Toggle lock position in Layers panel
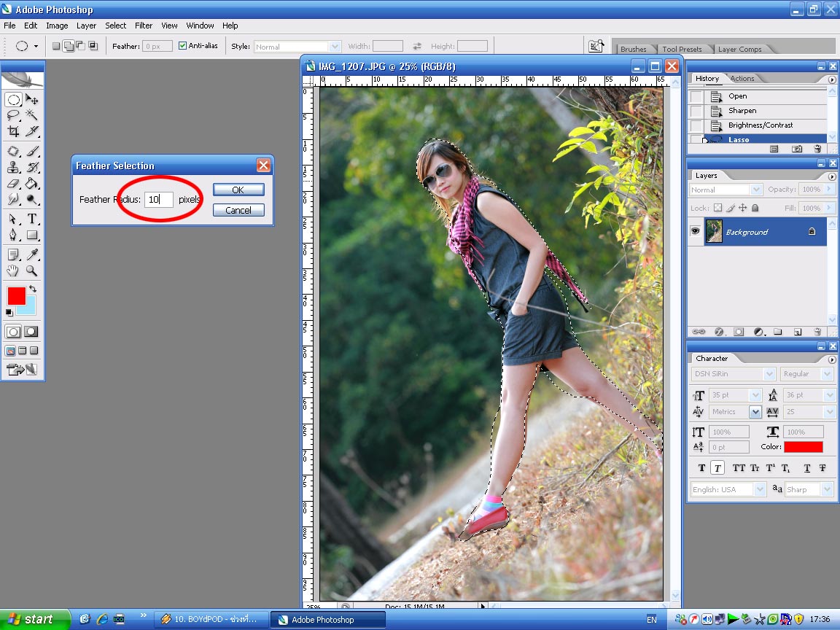This screenshot has width=840, height=630. tap(742, 208)
